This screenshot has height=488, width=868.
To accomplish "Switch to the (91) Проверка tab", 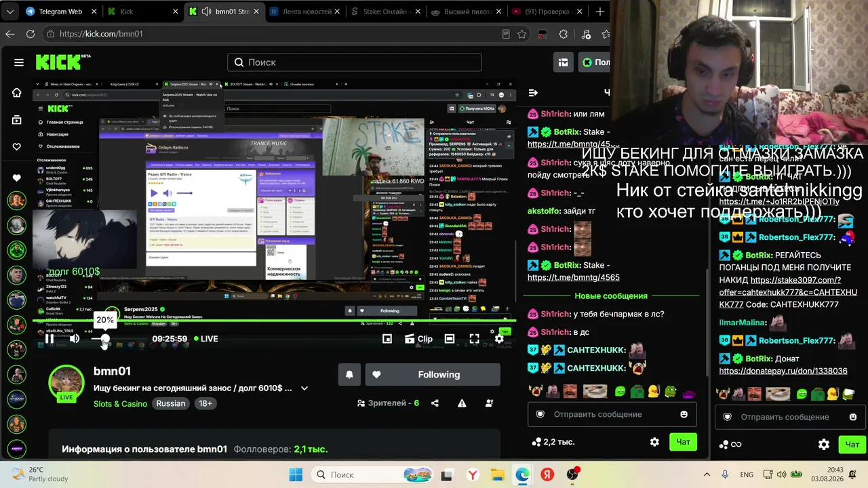I will coord(547,12).
